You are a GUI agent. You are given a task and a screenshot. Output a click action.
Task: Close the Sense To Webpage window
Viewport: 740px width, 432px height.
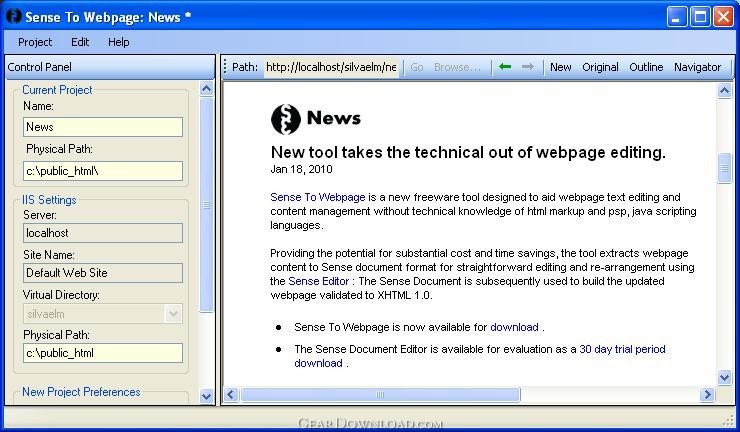point(723,17)
